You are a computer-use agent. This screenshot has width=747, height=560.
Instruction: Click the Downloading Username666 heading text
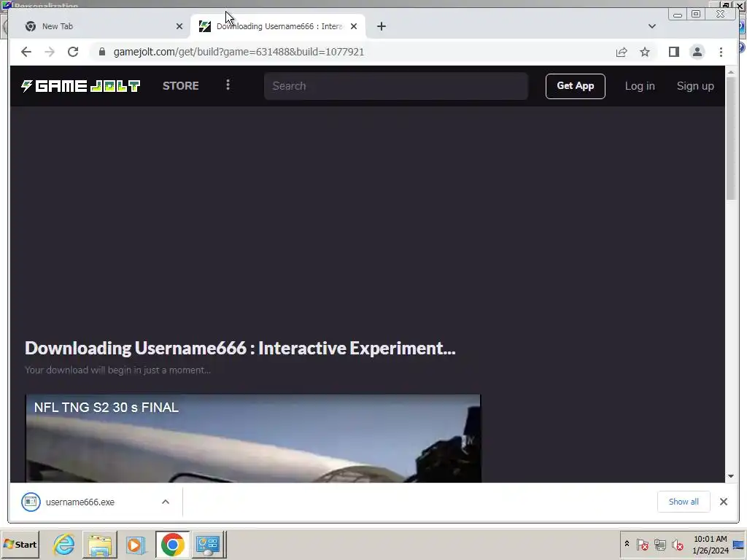tap(240, 348)
